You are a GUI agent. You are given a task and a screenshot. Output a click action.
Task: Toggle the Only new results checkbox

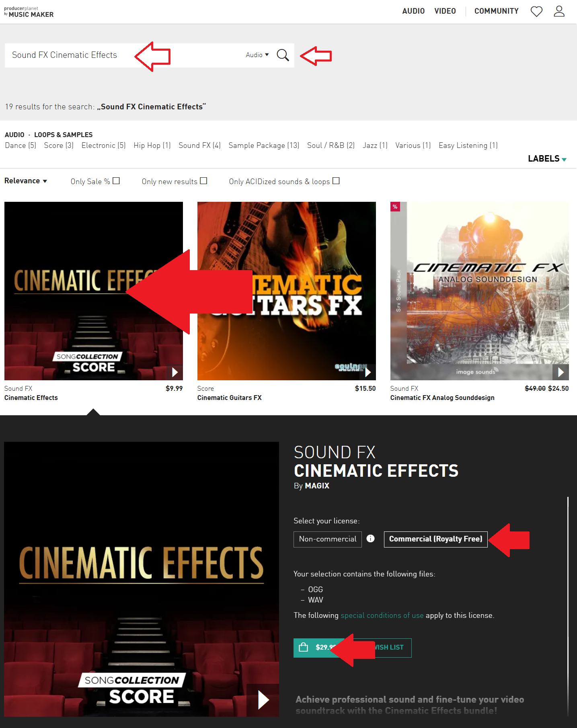[x=203, y=181]
